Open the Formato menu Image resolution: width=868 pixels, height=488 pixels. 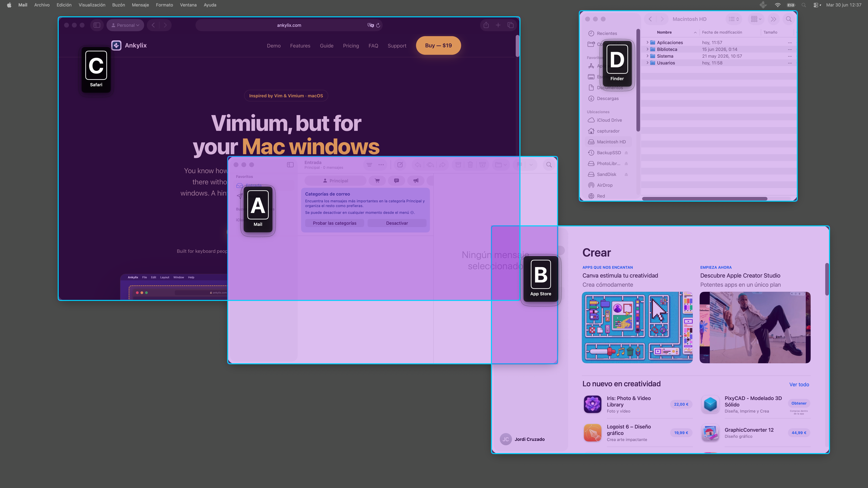(x=164, y=5)
